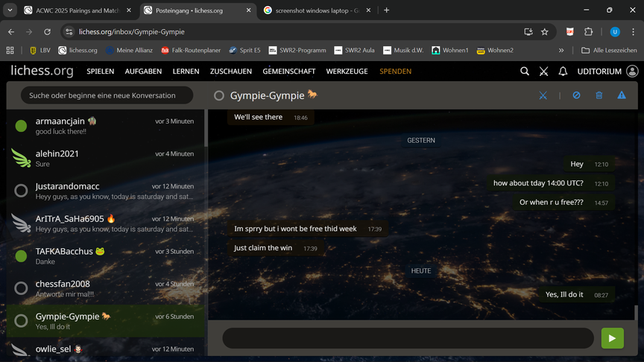Image resolution: width=644 pixels, height=362 pixels.
Task: Click message text input box
Action: [408, 338]
